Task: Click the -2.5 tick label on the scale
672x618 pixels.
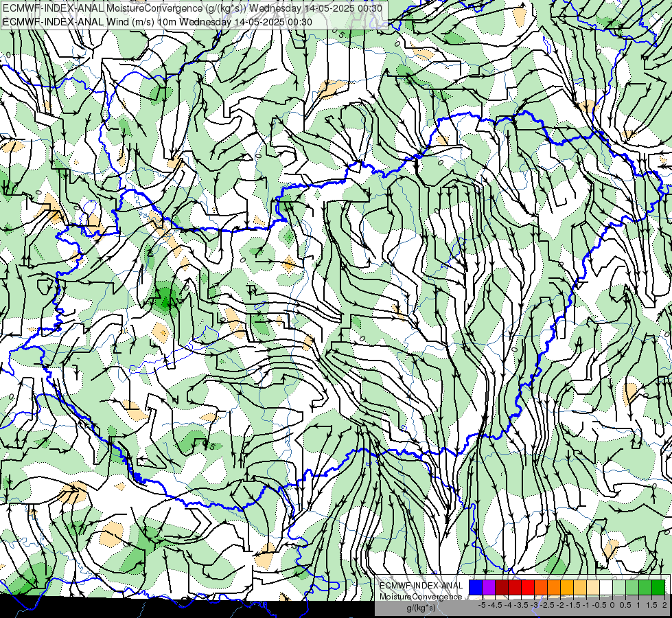Action: click(547, 605)
